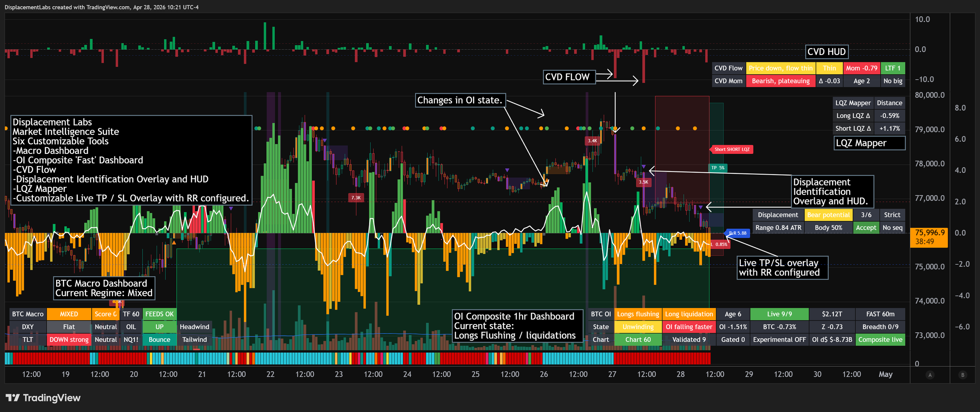The height and width of the screenshot is (412, 980).
Task: Click the Long LQZ value '-0.59%'
Action: point(889,116)
